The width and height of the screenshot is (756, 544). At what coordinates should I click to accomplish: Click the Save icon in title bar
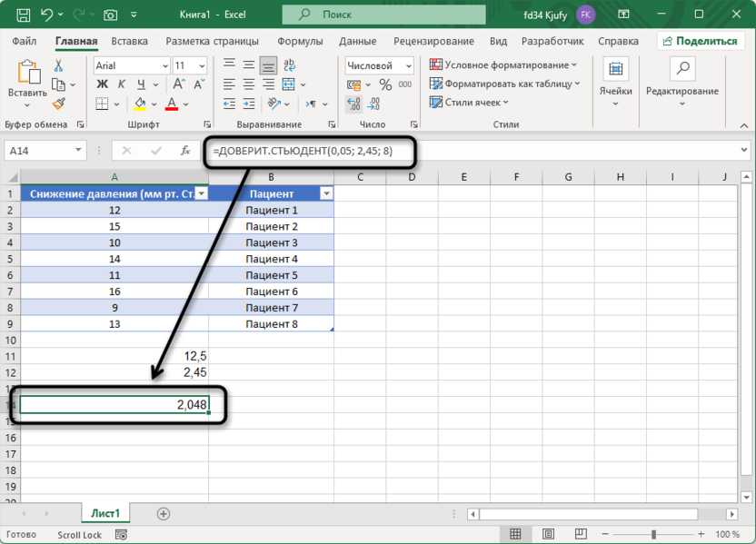[22, 15]
